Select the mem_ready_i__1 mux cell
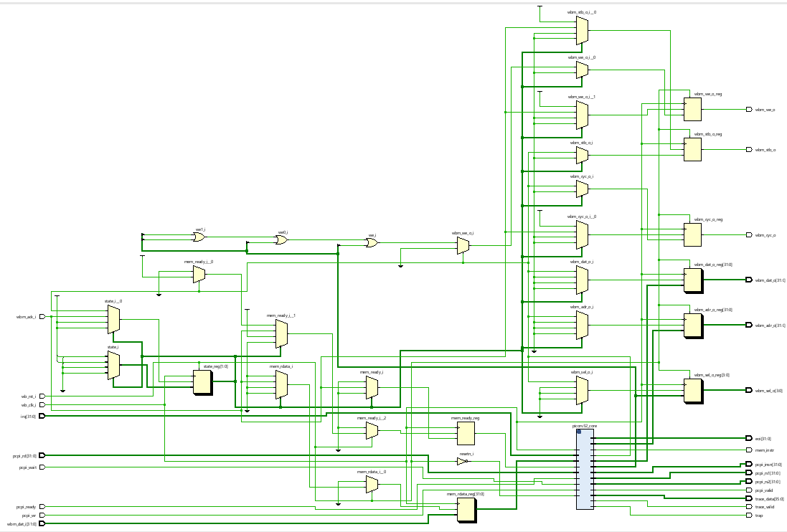This screenshot has height=532, width=787. point(281,334)
